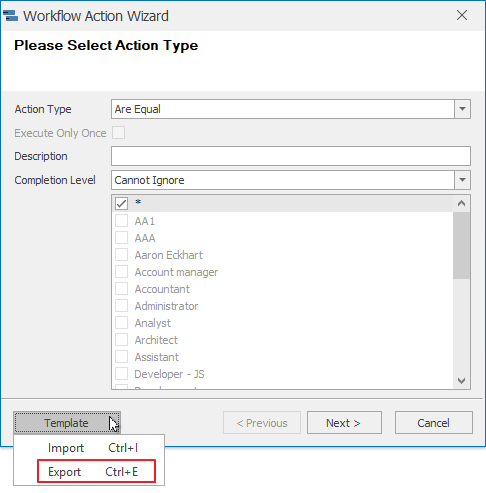Click the role list scrollbar thumb
Viewport: 486px width, 493px height.
click(x=461, y=245)
